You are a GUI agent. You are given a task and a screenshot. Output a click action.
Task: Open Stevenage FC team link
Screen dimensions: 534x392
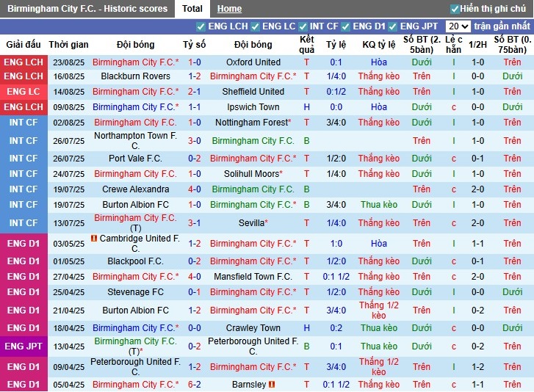pyautogui.click(x=136, y=292)
